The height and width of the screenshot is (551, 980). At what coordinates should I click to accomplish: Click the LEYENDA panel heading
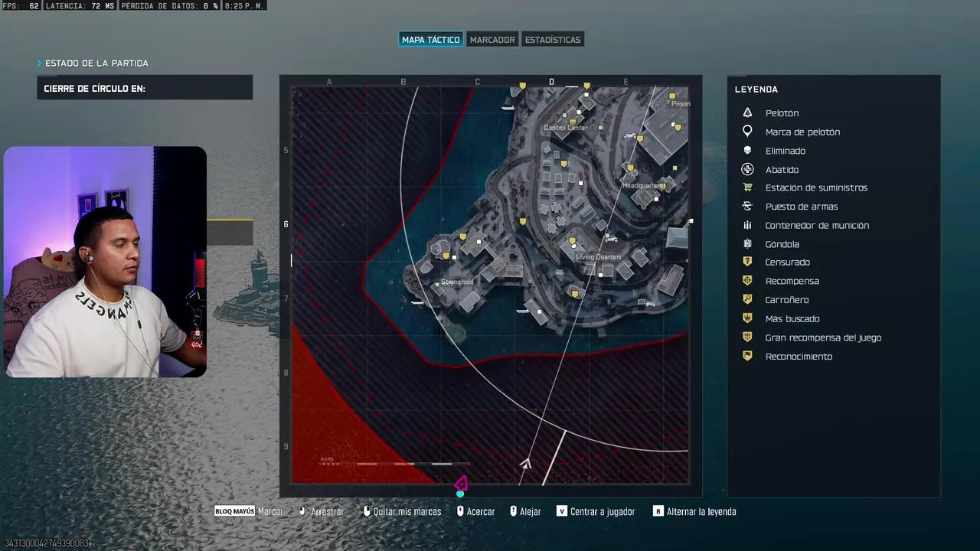click(756, 90)
